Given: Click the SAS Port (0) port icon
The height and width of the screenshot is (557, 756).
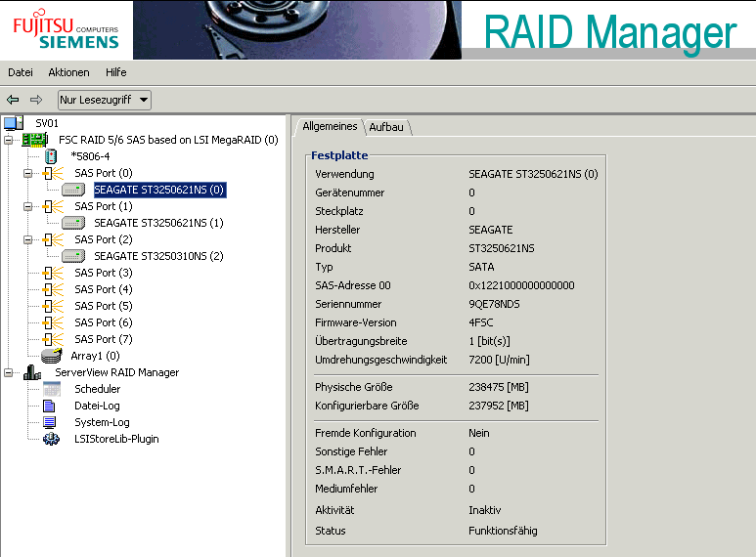Looking at the screenshot, I should (x=53, y=173).
